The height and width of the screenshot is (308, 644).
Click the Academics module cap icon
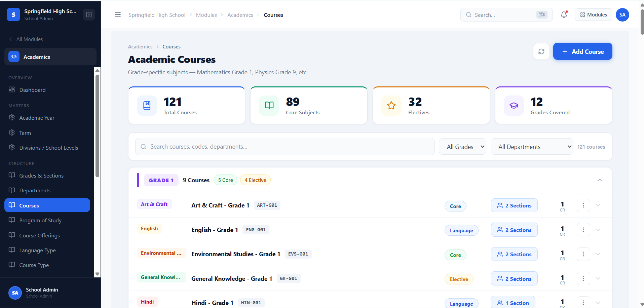[x=14, y=57]
